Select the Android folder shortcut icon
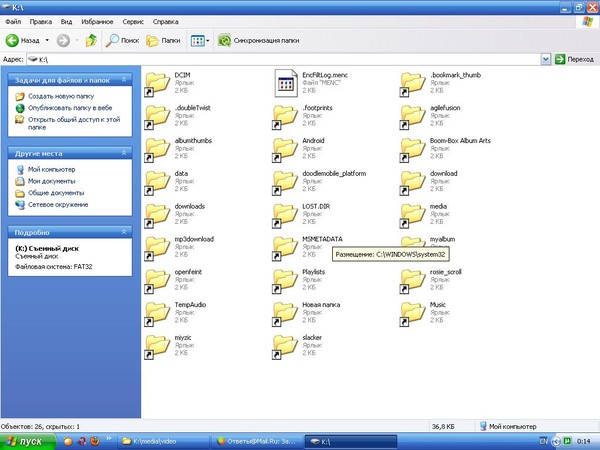This screenshot has height=450, width=600. coord(285,148)
